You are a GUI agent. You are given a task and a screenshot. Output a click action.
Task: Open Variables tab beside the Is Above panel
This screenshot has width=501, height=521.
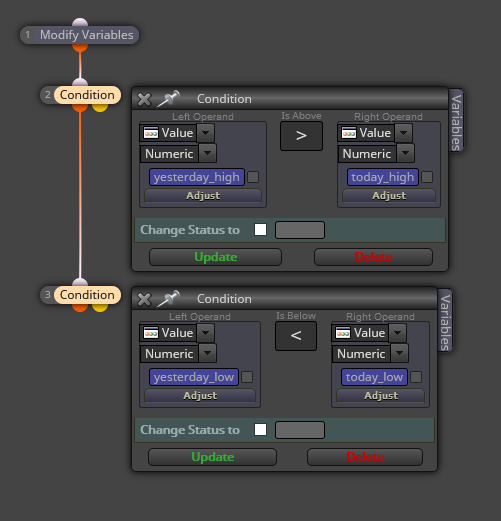coord(456,120)
